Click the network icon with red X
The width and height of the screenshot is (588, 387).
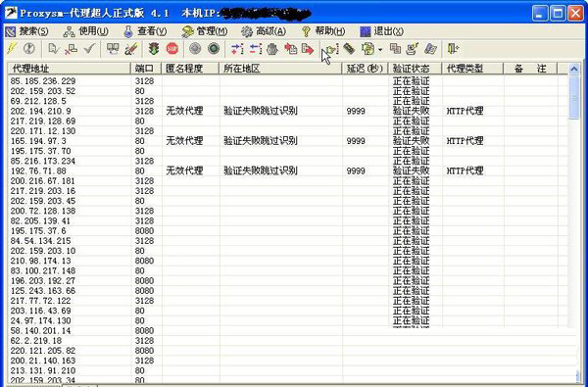(x=72, y=49)
